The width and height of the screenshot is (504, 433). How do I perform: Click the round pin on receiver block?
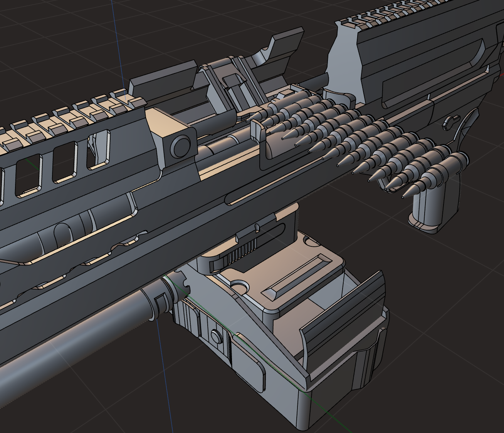click(180, 146)
